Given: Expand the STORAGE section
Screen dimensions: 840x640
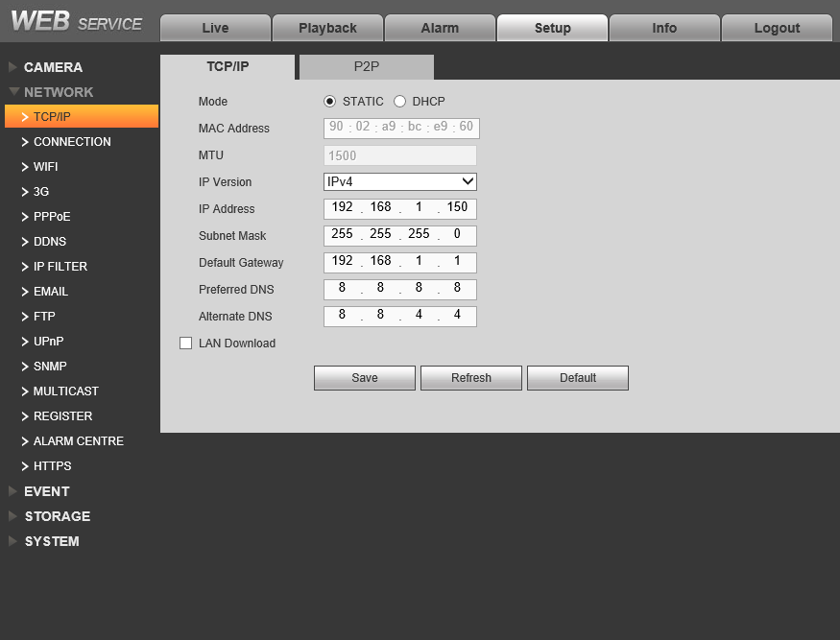Looking at the screenshot, I should [58, 516].
